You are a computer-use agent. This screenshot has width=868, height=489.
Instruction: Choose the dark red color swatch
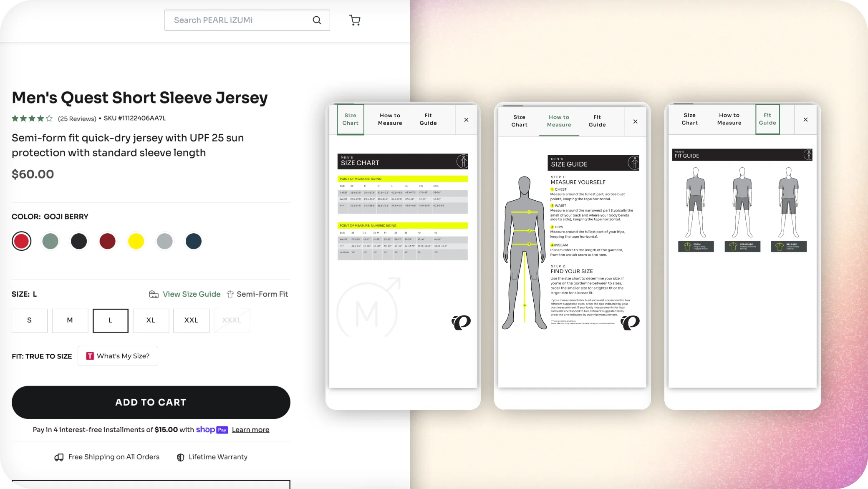click(108, 241)
